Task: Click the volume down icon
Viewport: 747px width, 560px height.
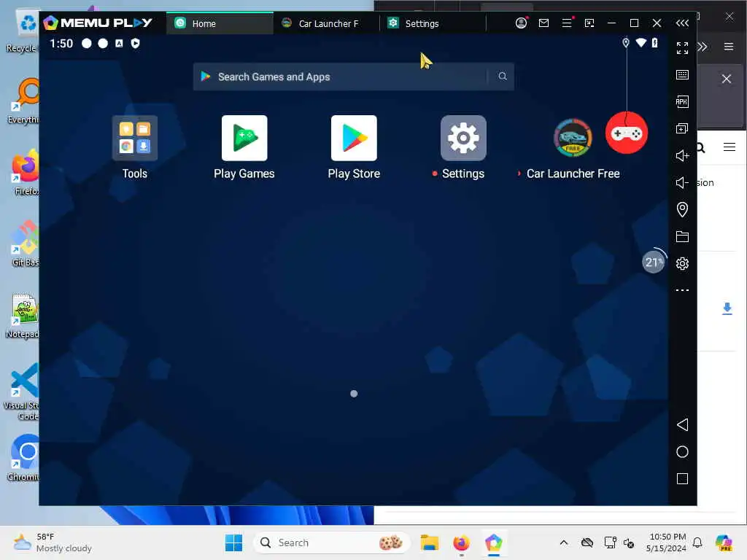Action: click(682, 183)
